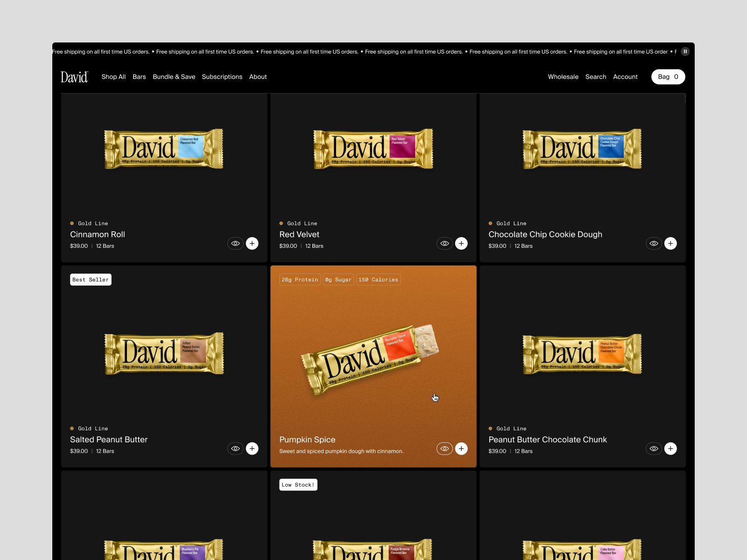Add Chocolate Chip Cookie Dough to bag
Image resolution: width=747 pixels, height=560 pixels.
coord(670,243)
